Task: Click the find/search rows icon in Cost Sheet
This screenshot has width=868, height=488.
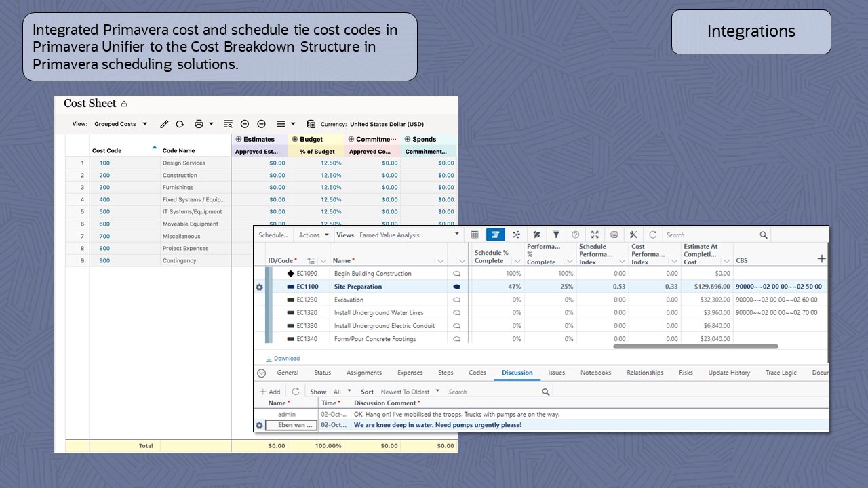Action: point(228,124)
